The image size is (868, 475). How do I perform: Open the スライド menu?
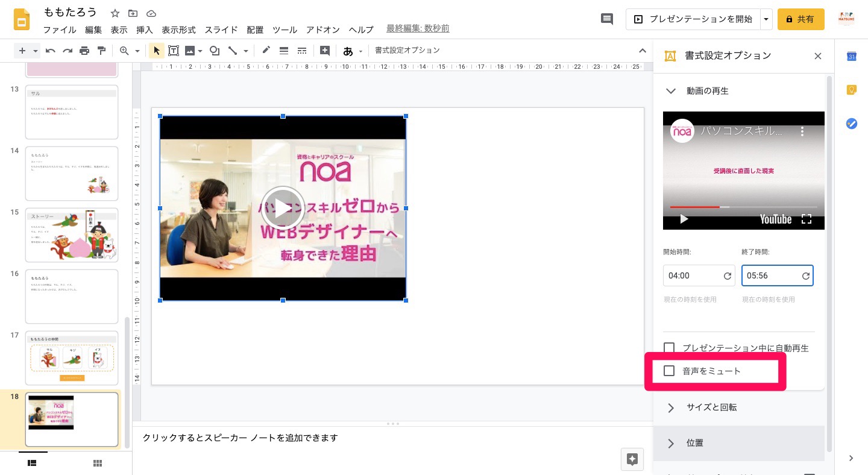[221, 30]
